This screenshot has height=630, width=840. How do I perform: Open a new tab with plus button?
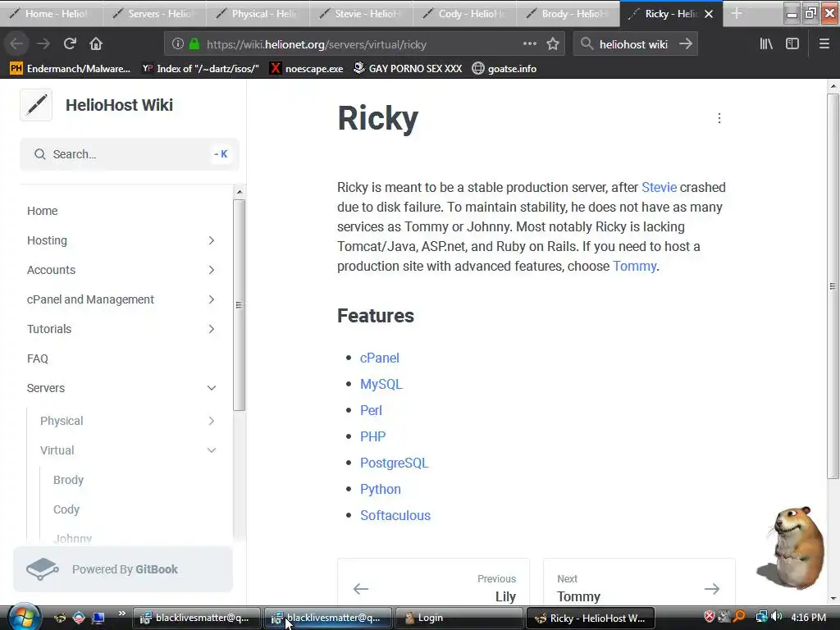tap(737, 13)
